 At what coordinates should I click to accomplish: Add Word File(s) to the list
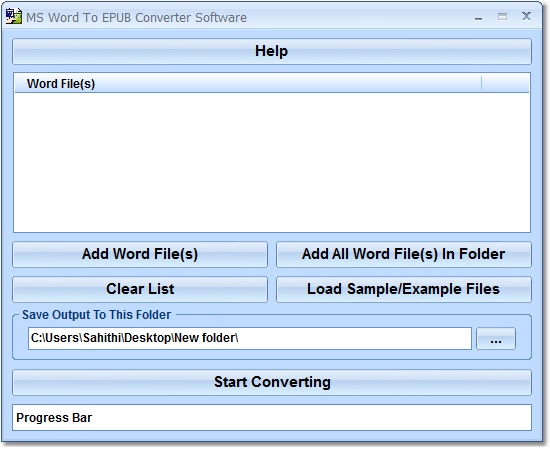140,254
